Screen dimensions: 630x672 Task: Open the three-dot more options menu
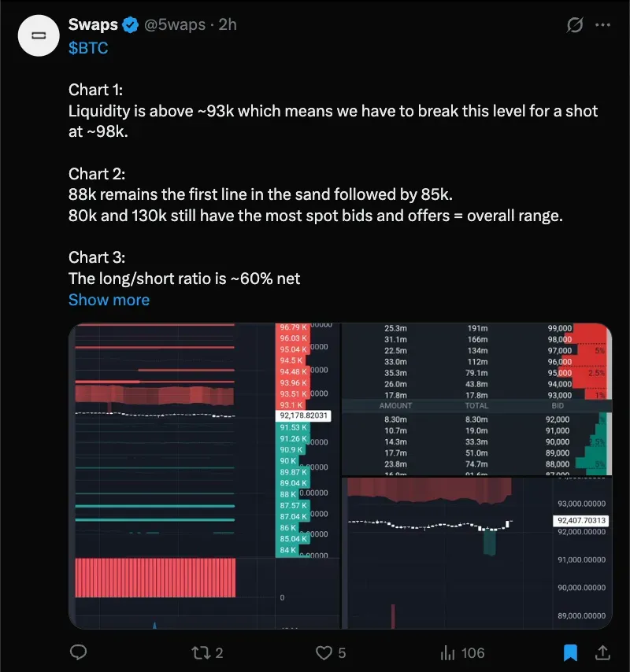602,25
